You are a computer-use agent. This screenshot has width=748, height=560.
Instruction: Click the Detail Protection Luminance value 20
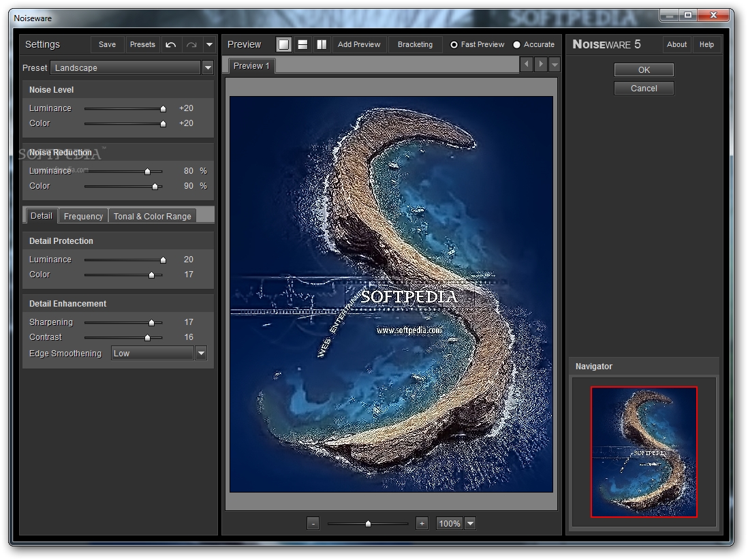(x=189, y=259)
